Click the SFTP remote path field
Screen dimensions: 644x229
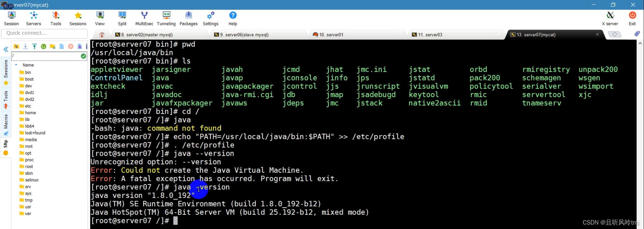[x=46, y=56]
